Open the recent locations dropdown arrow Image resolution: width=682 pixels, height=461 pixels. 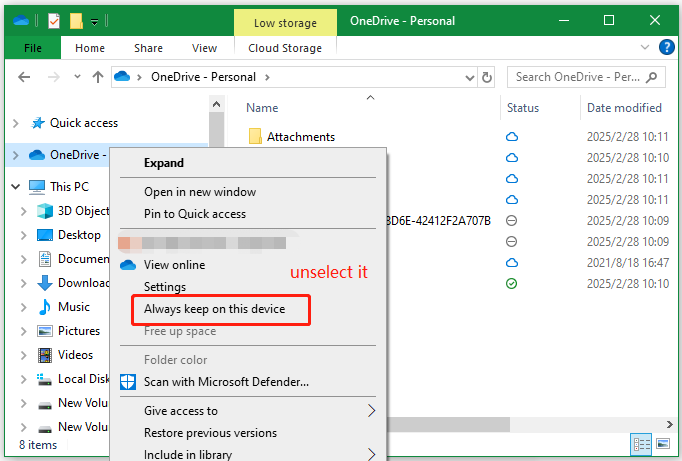point(77,77)
